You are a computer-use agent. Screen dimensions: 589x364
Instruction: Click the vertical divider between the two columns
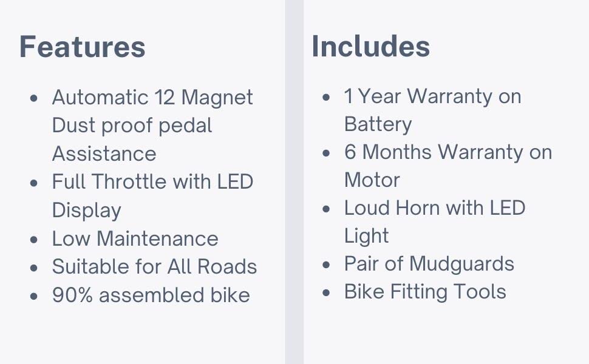click(x=294, y=182)
